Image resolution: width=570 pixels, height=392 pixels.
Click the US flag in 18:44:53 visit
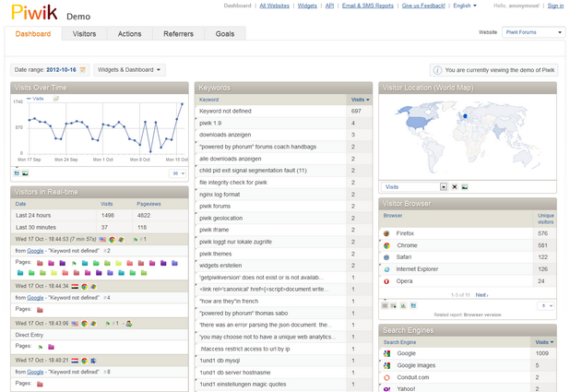pyautogui.click(x=102, y=239)
